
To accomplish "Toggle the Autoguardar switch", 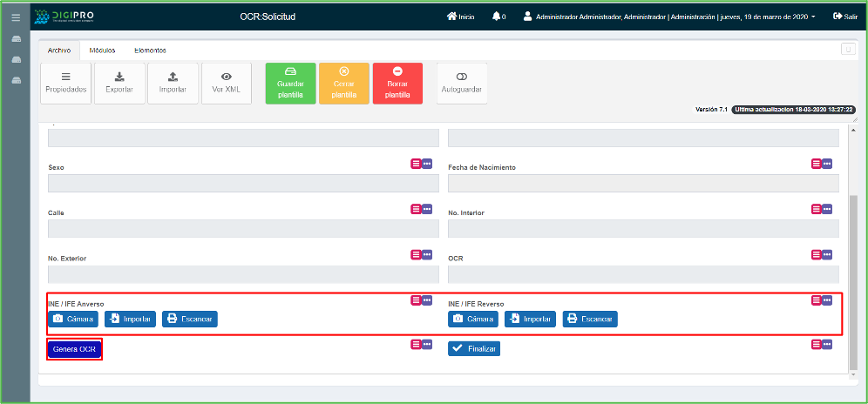I will point(461,84).
